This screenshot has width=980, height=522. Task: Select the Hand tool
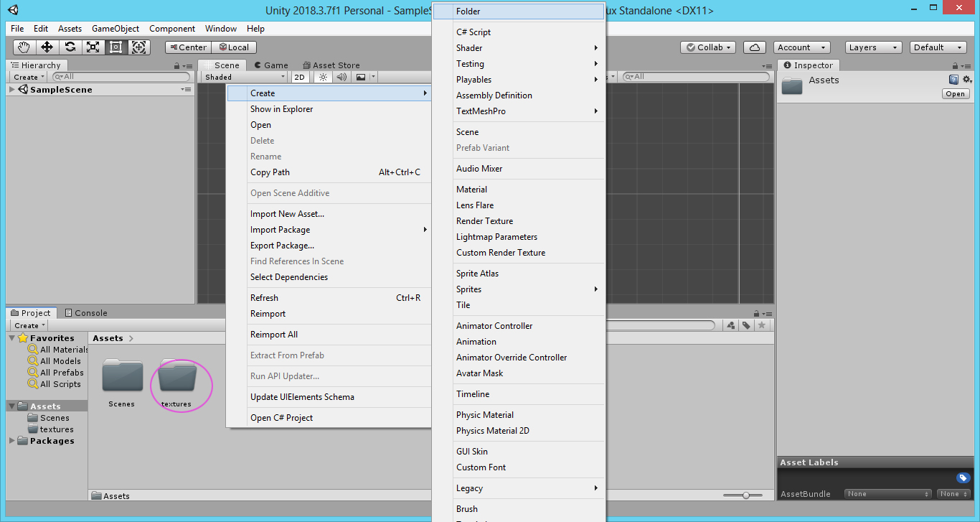[24, 47]
